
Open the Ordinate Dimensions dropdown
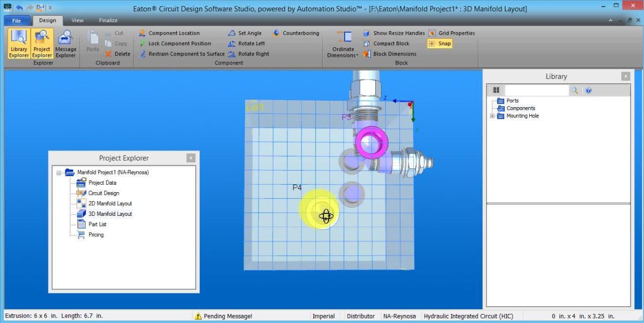(x=343, y=44)
